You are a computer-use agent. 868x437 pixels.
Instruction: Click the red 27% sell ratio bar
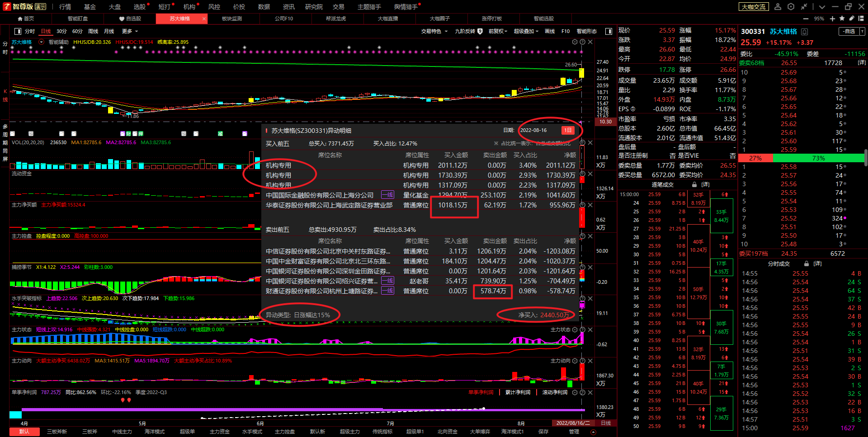pos(755,158)
